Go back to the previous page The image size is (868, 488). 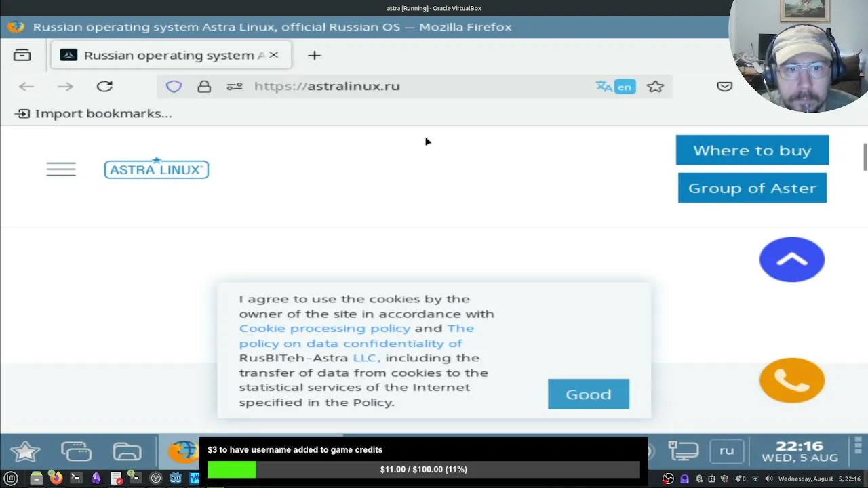[x=26, y=86]
